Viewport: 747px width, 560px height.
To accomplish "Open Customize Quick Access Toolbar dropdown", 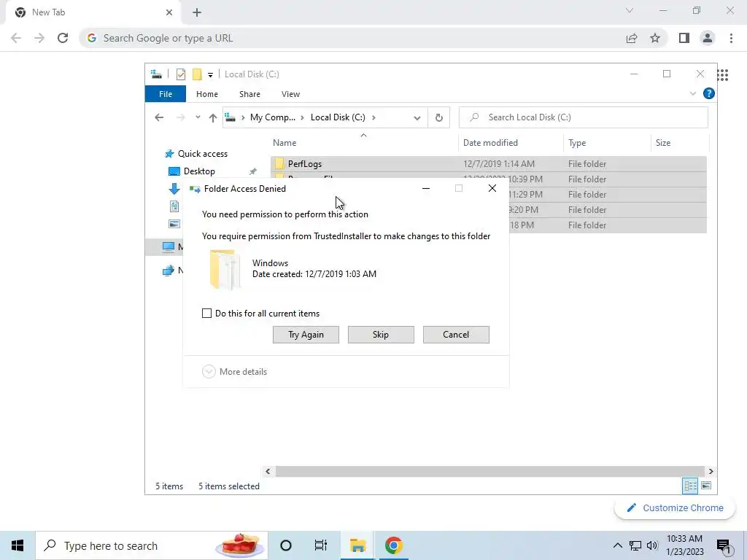I will 210,75.
